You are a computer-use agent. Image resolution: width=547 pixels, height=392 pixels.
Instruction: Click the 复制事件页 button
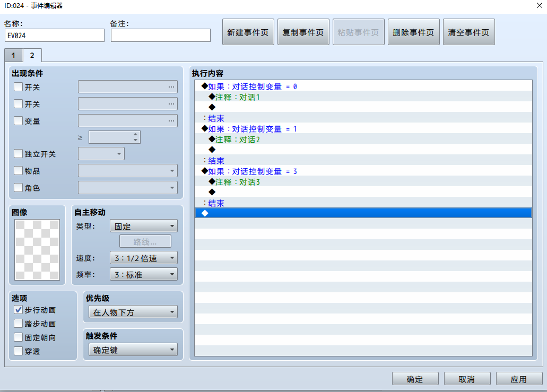click(x=303, y=32)
